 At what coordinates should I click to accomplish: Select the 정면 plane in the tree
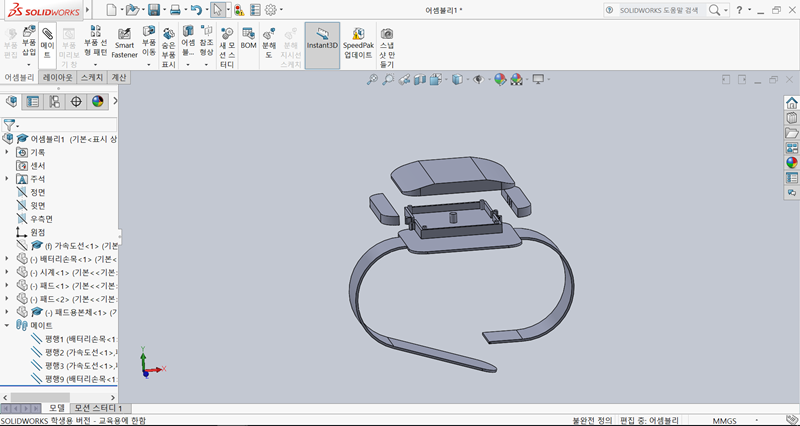click(37, 192)
